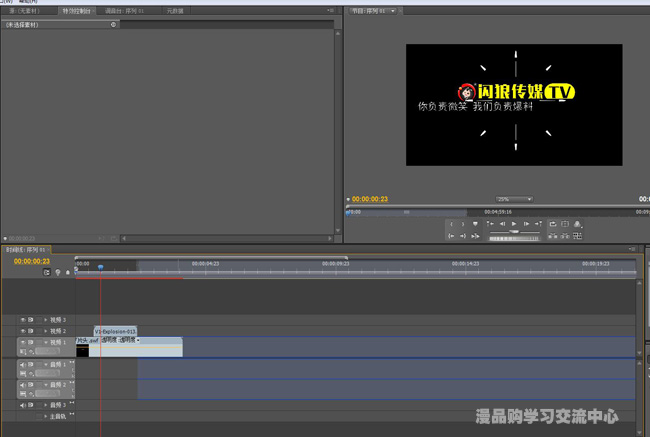This screenshot has width=650, height=437.
Task: Toggle effect controls timeline view button
Action: click(x=113, y=24)
